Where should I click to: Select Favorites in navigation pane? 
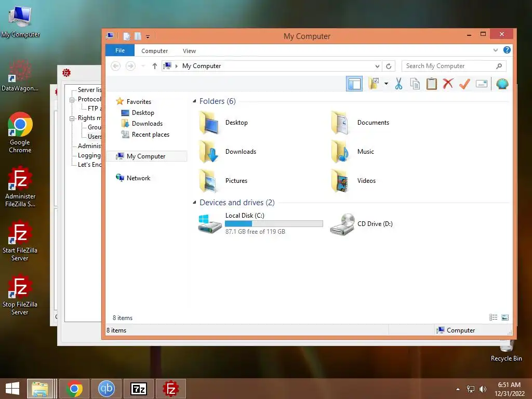(x=134, y=101)
